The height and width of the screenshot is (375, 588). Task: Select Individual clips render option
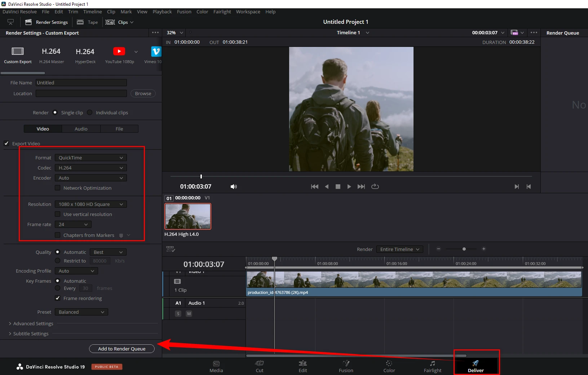[x=90, y=112]
